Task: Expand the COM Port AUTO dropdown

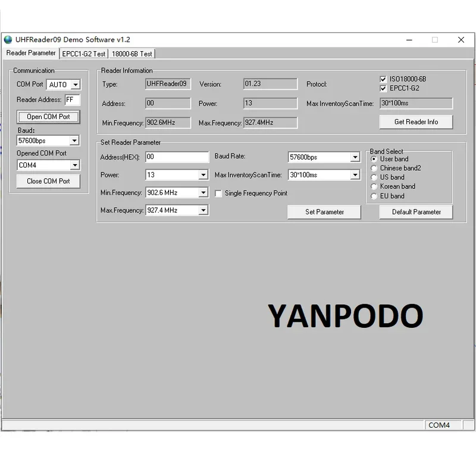Action: click(x=76, y=84)
